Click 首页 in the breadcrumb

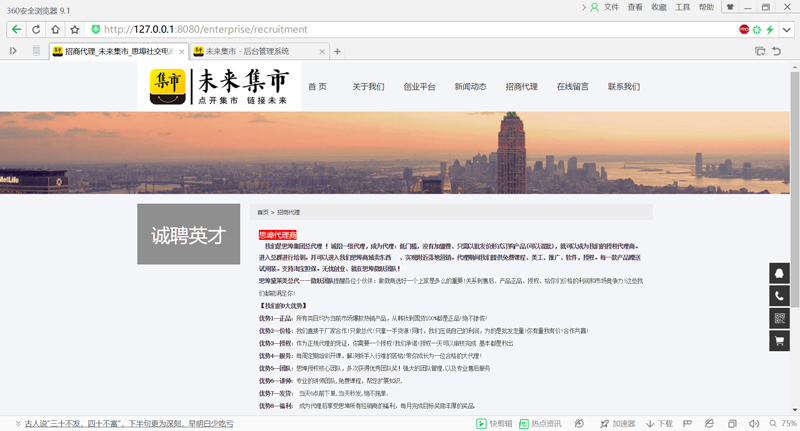[263, 212]
